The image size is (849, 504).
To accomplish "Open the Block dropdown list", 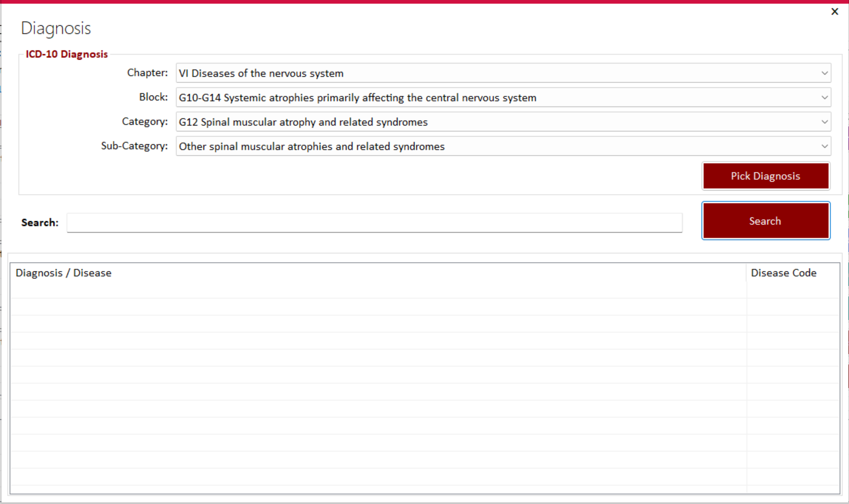I will pyautogui.click(x=503, y=98).
